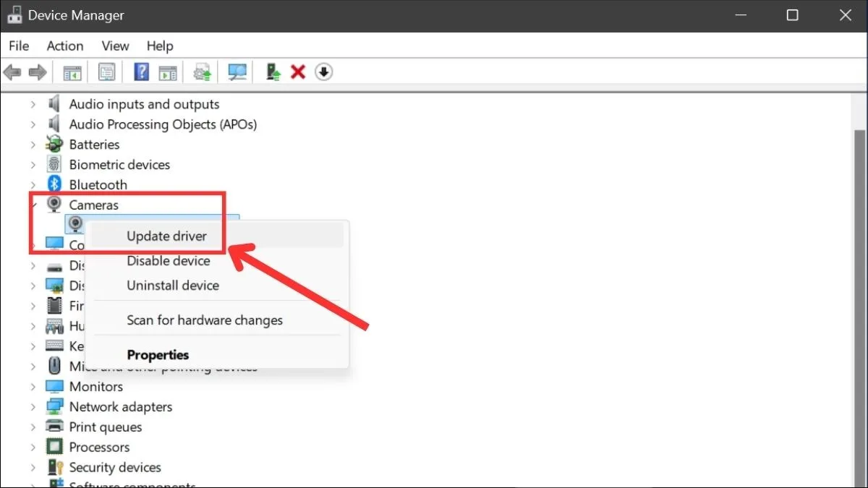This screenshot has width=868, height=488.
Task: Click the black down-arrow disable device icon
Action: tap(324, 72)
